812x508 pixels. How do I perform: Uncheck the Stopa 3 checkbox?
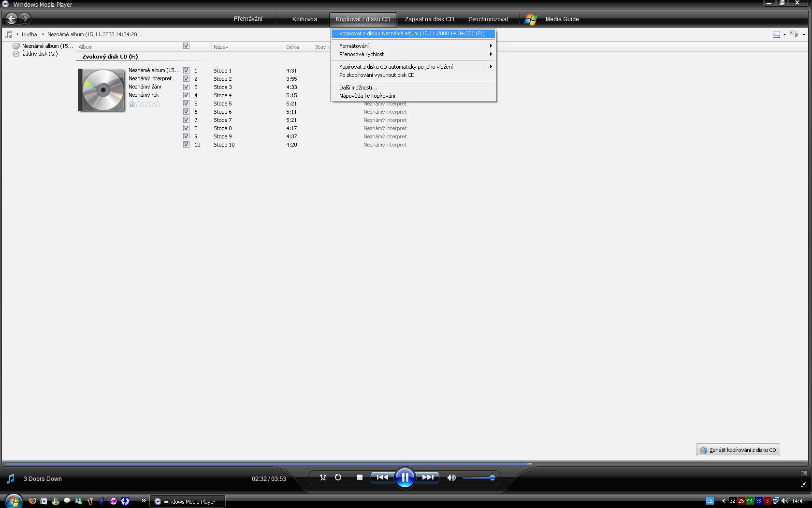coord(186,87)
